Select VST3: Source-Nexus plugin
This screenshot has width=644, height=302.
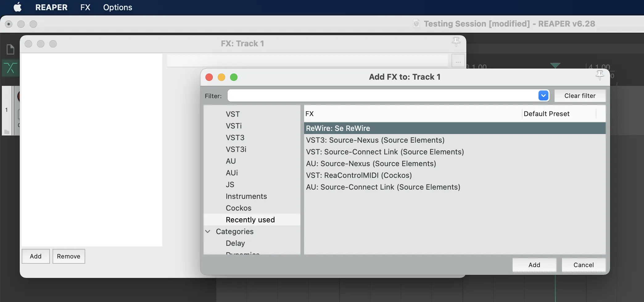click(x=455, y=140)
